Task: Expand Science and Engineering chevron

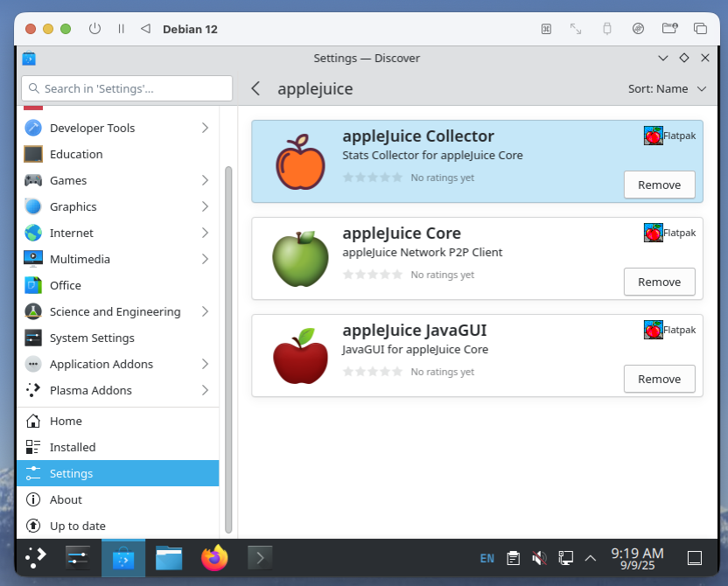Action: point(205,311)
